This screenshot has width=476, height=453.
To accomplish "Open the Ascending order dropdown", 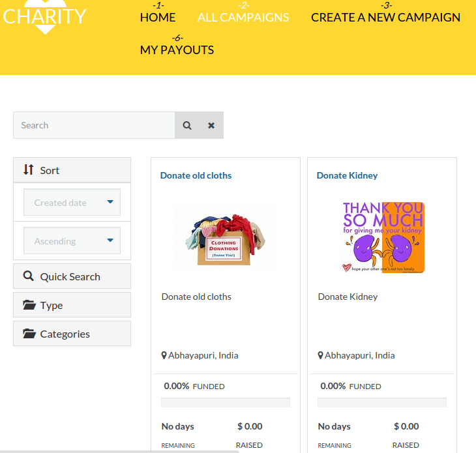I will 72,241.
